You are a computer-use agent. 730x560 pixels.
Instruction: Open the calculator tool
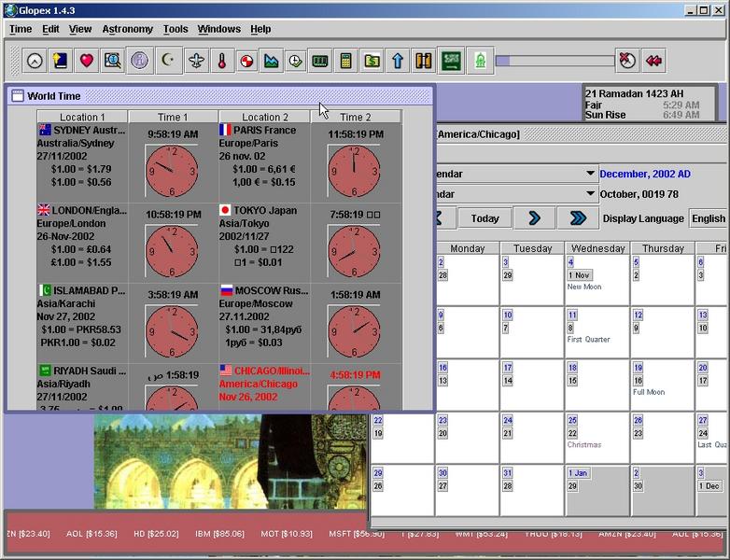(345, 61)
